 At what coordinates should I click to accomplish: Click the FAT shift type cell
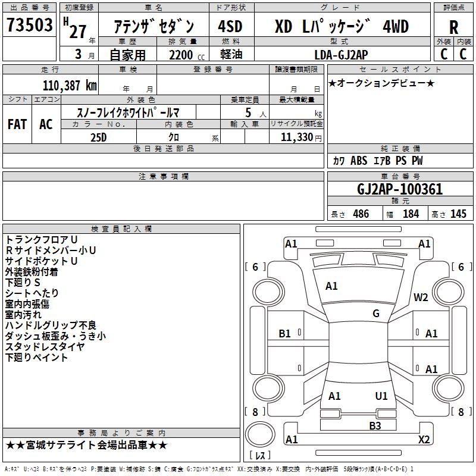(17, 124)
